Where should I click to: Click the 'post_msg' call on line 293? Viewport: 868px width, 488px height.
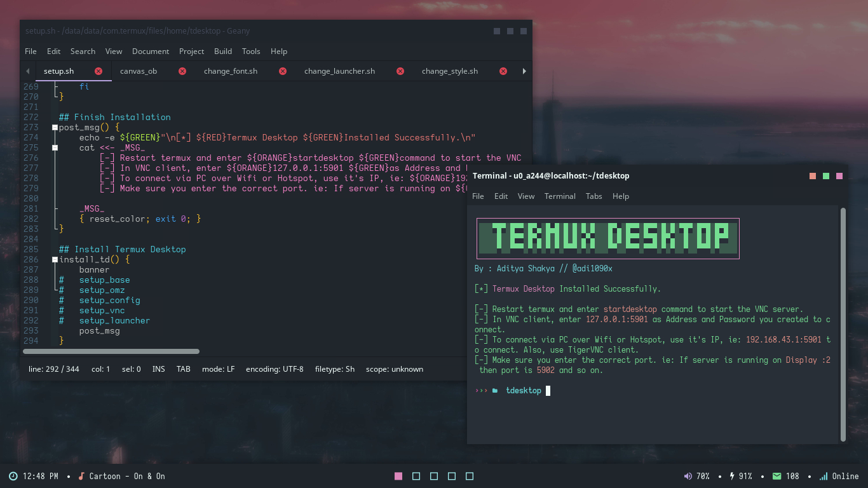point(100,330)
